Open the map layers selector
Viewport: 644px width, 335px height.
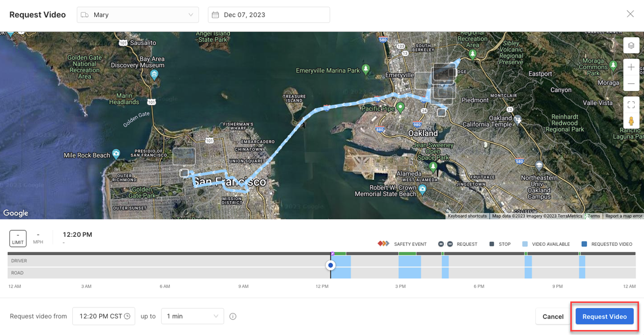click(631, 45)
